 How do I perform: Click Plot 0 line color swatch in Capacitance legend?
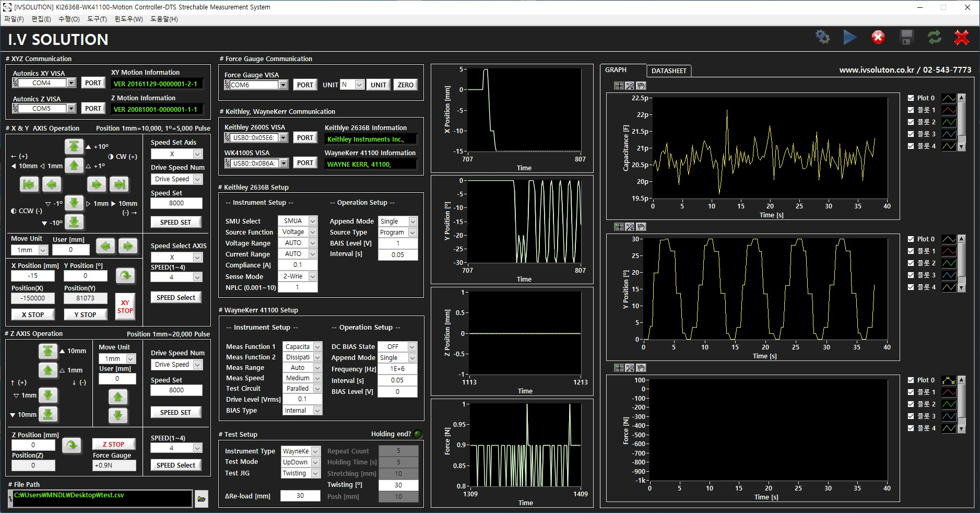click(x=948, y=98)
